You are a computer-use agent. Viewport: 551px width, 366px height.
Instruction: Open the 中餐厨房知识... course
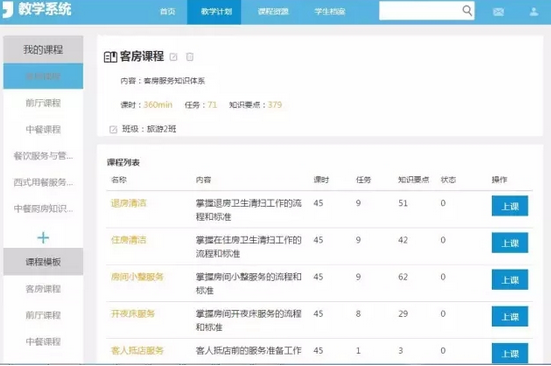pyautogui.click(x=43, y=209)
